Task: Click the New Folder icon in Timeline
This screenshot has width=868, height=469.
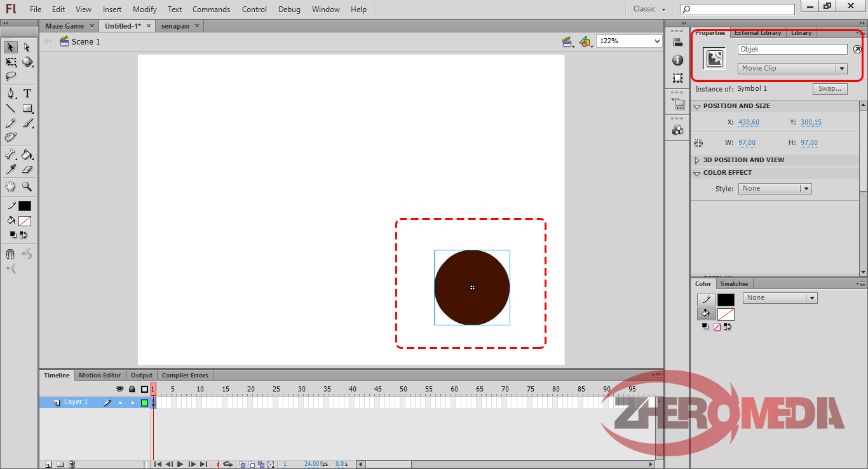Action: click(x=60, y=465)
